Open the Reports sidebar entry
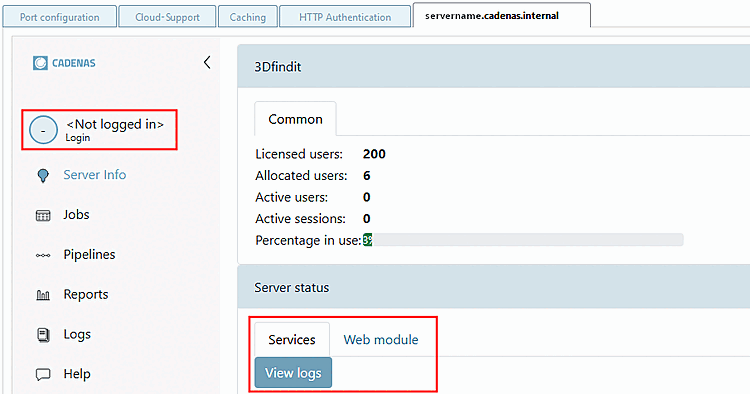Screen dimensions: 750x394 [86, 294]
